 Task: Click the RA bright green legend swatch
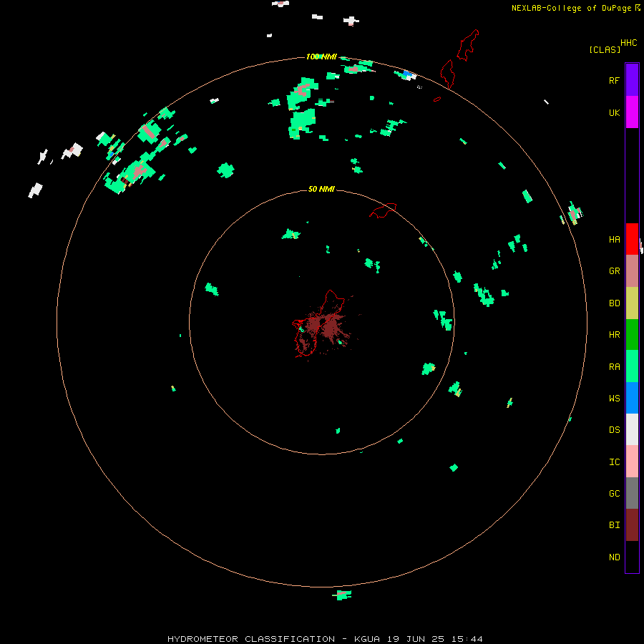[x=632, y=366]
